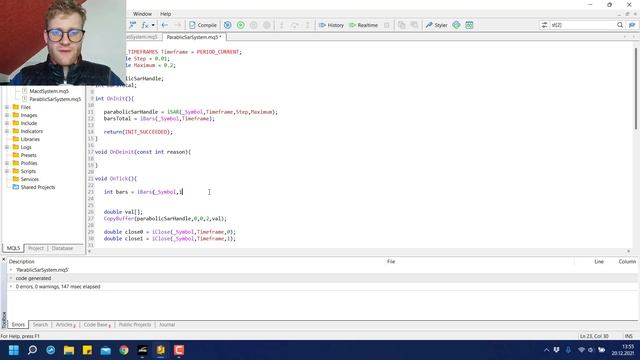Click the 'ParabolicSarSystem.mq5' row in Errors list
This screenshot has width=640, height=360.
coord(322,270)
